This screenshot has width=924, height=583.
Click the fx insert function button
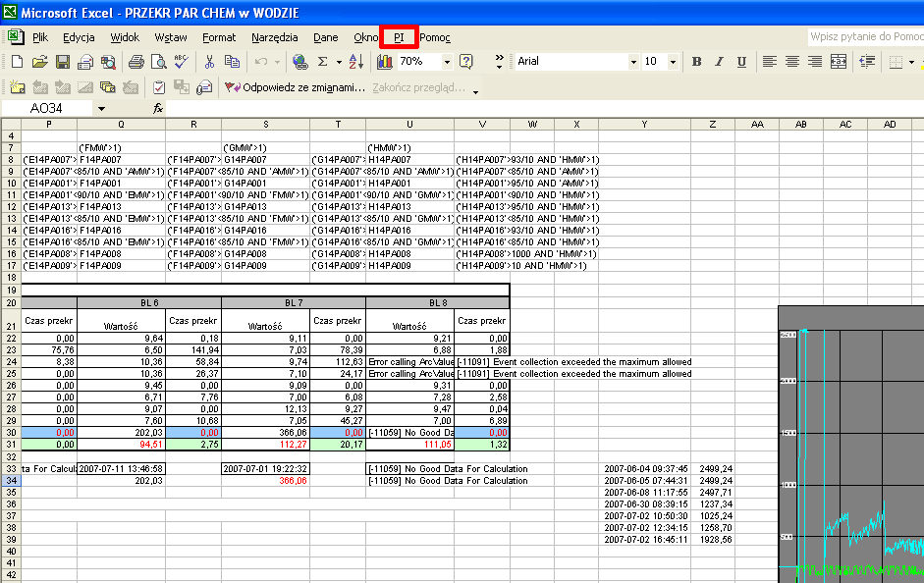click(x=158, y=108)
